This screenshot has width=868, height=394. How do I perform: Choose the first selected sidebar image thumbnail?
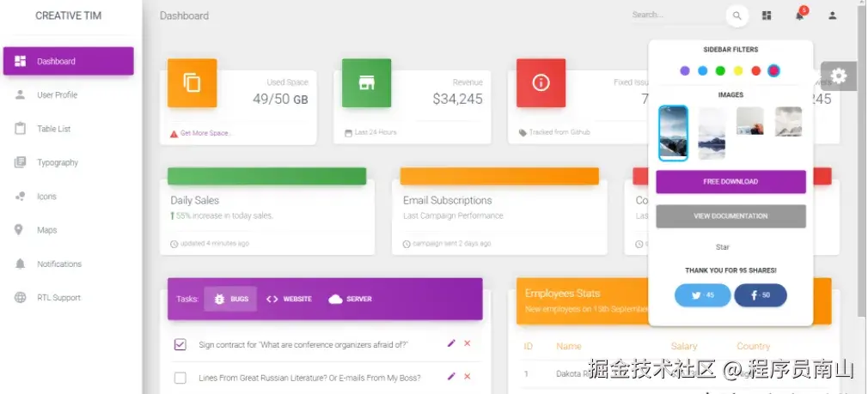click(673, 133)
